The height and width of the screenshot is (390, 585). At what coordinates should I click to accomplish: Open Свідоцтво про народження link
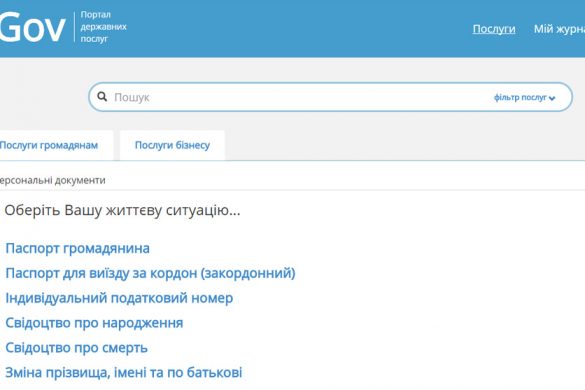94,323
